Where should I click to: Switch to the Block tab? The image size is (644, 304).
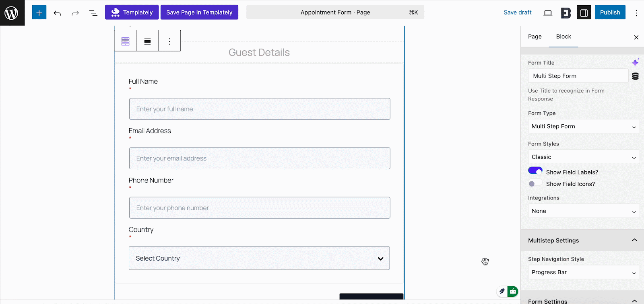click(x=563, y=37)
